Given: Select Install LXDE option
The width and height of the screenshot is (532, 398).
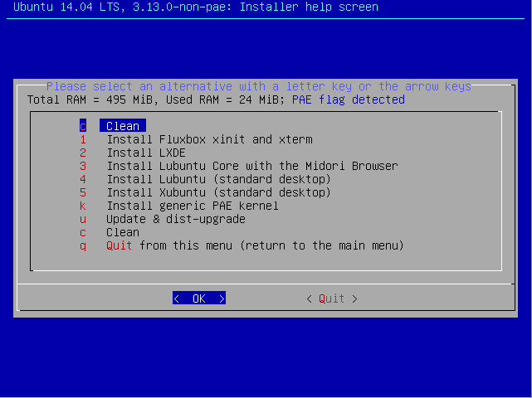Looking at the screenshot, I should tap(146, 153).
